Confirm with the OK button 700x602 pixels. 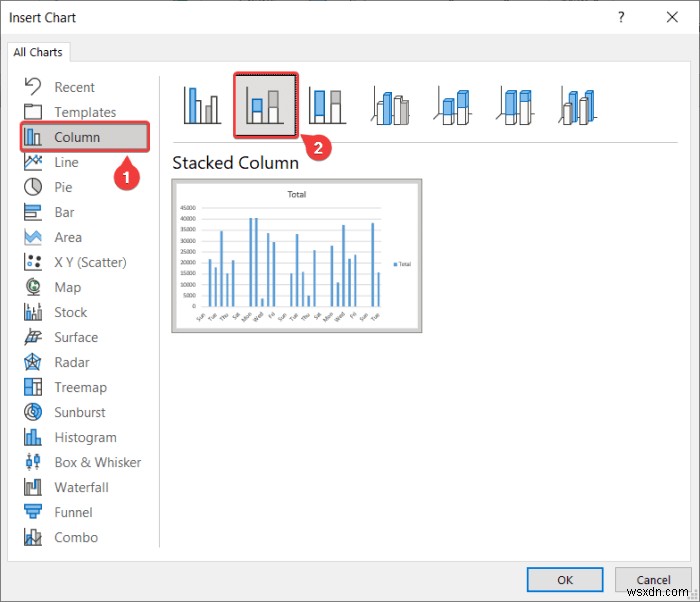tap(565, 580)
